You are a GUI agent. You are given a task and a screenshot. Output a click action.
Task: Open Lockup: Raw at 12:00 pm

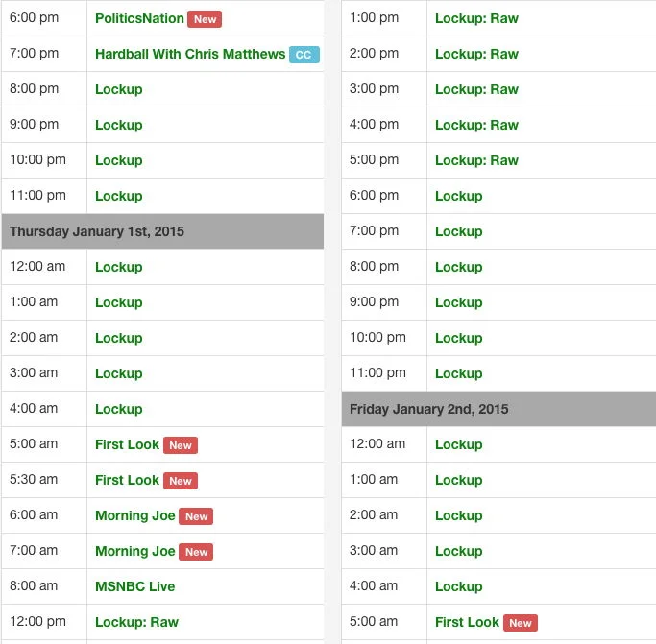click(x=136, y=622)
